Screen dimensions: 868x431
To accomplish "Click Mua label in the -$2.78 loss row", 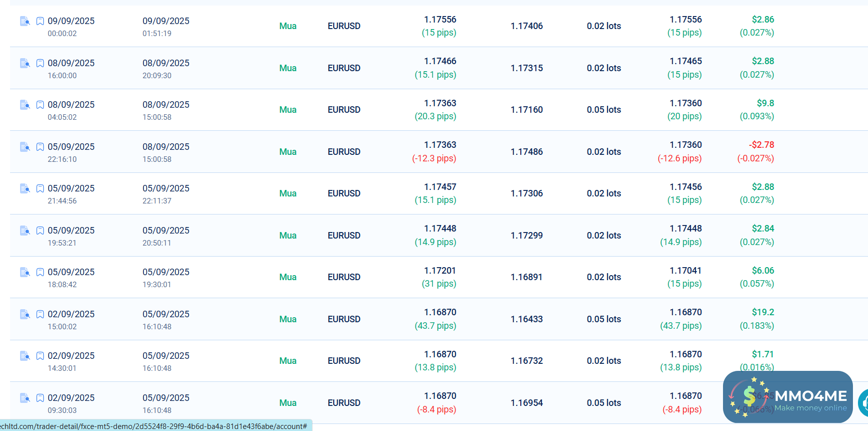I will click(x=287, y=152).
